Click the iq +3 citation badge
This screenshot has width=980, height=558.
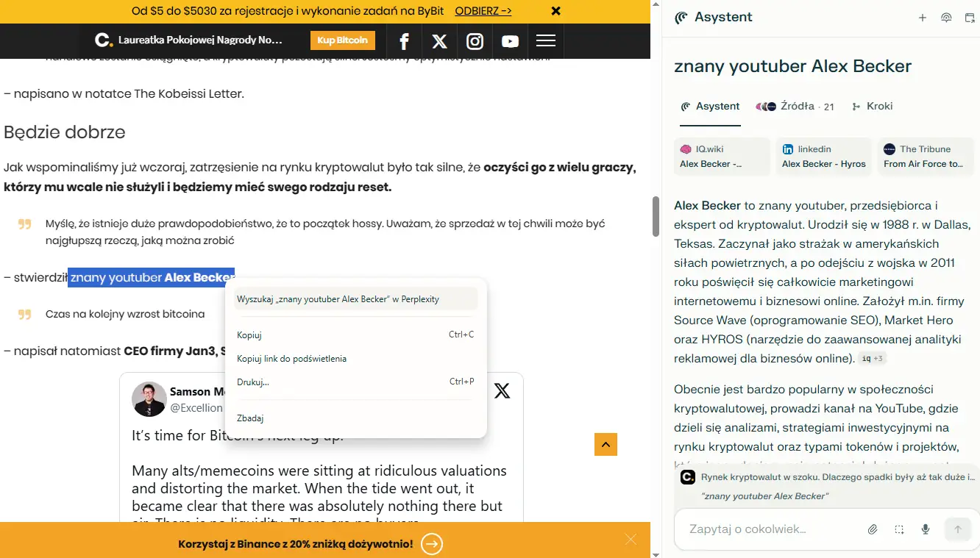point(872,359)
